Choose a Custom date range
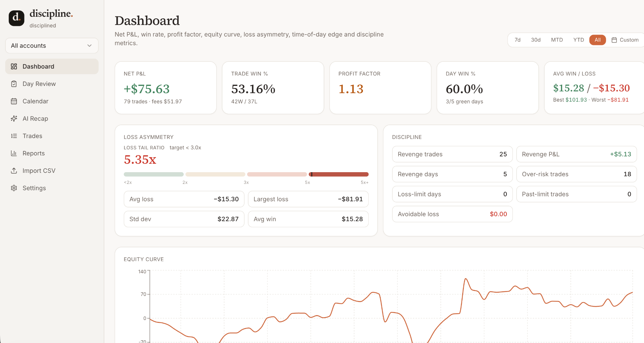 coord(625,40)
